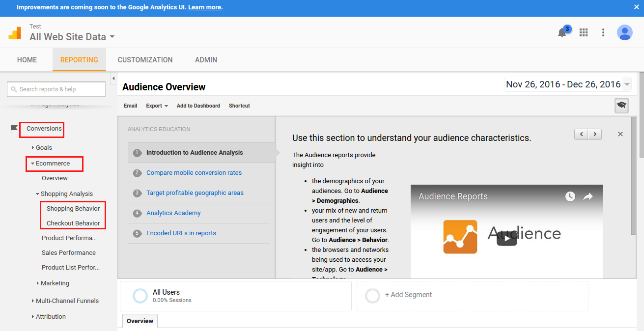The image size is (644, 331).
Task: Click the video Watch Later clock icon
Action: coord(570,196)
